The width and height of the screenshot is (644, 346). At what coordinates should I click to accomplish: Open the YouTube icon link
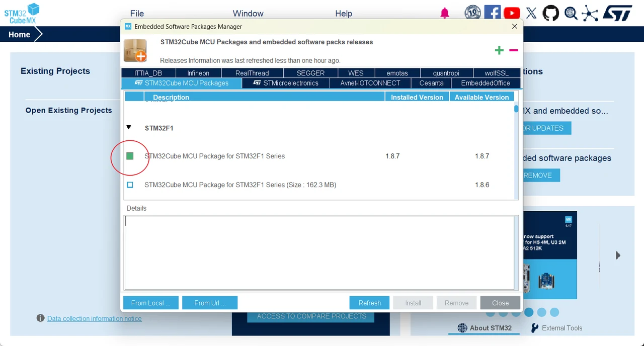pyautogui.click(x=512, y=13)
